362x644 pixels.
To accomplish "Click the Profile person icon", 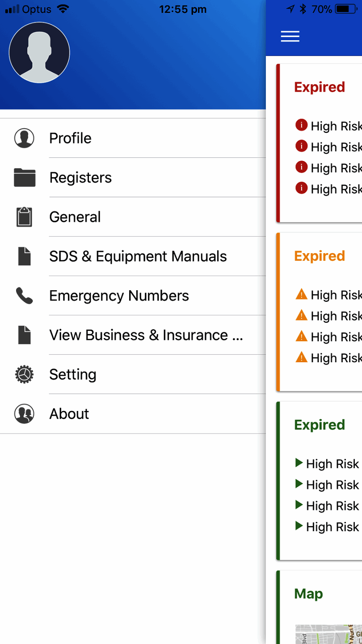I will (x=24, y=138).
